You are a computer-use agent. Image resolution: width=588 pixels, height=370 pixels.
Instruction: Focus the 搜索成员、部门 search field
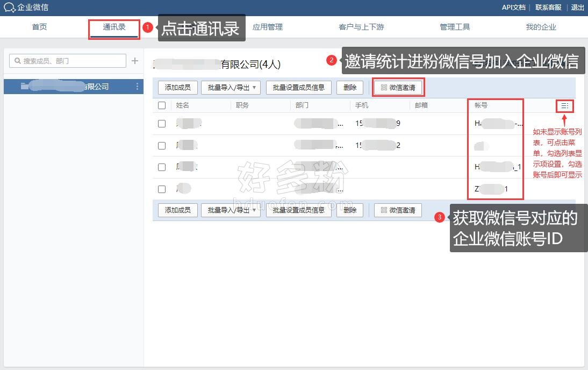click(68, 61)
